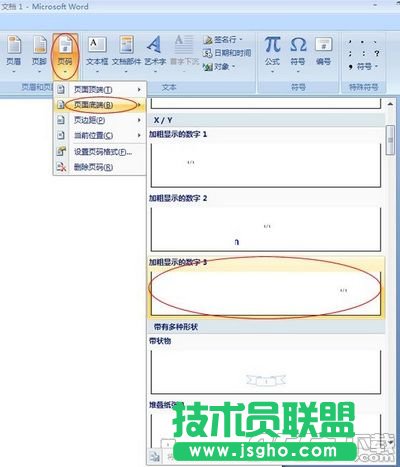Open 符号 in the 特殊符号 group
The height and width of the screenshot is (467, 400).
(363, 67)
